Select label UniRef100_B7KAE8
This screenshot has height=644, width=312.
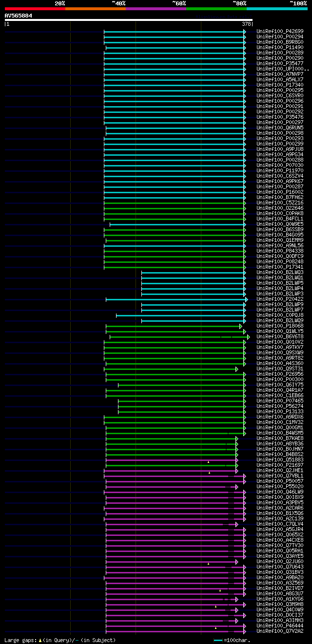(x=280, y=438)
